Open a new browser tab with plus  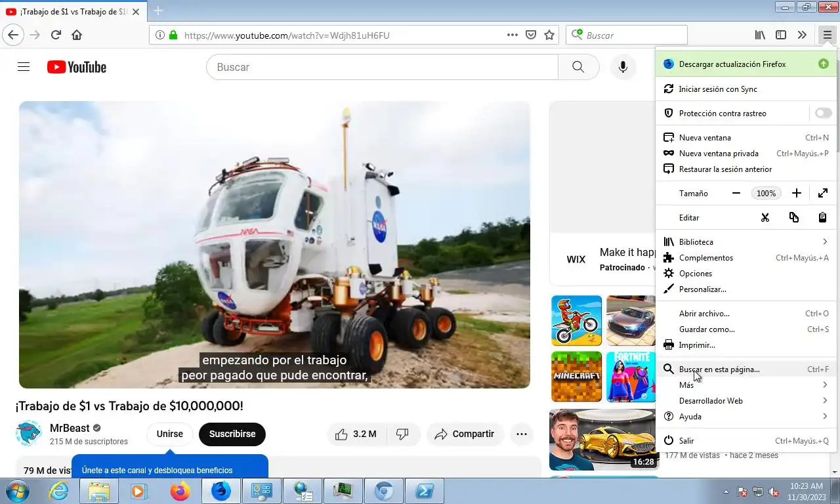(x=157, y=10)
